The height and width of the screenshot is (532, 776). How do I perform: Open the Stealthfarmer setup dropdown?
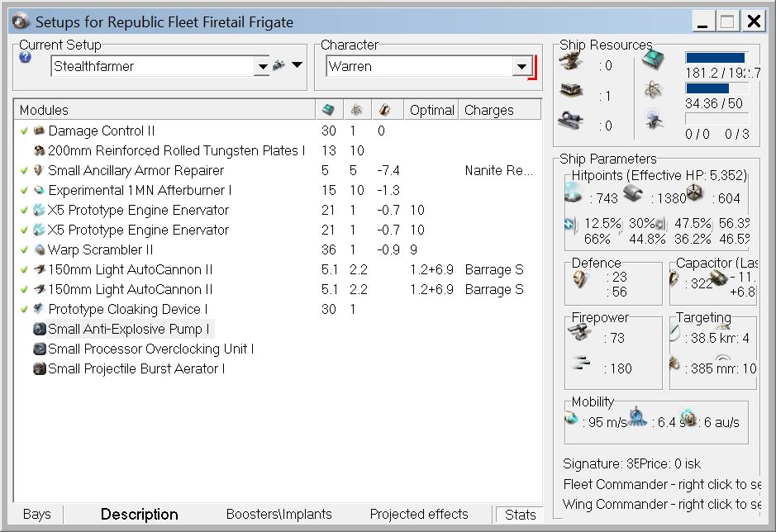[262, 66]
